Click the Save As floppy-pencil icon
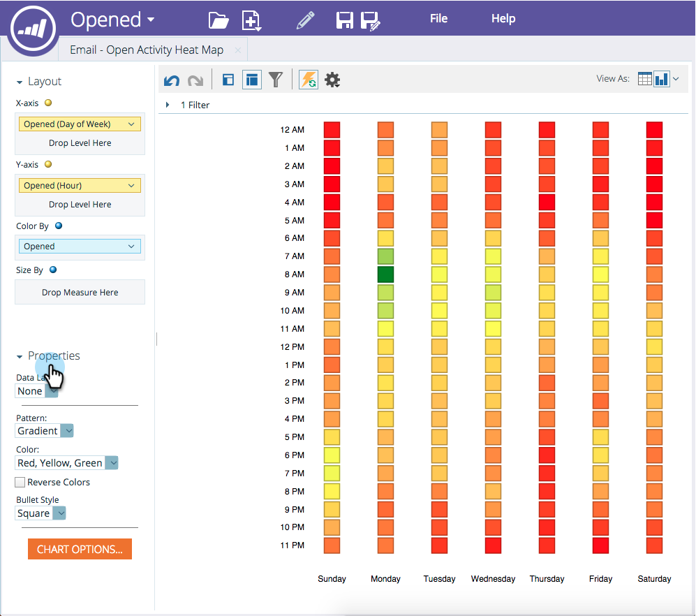Screen dimensions: 696x616 click(370, 20)
